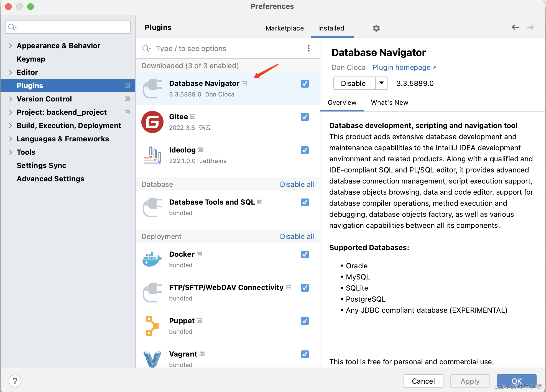Click the Vagrant plugin icon
546x392 pixels.
point(152,359)
